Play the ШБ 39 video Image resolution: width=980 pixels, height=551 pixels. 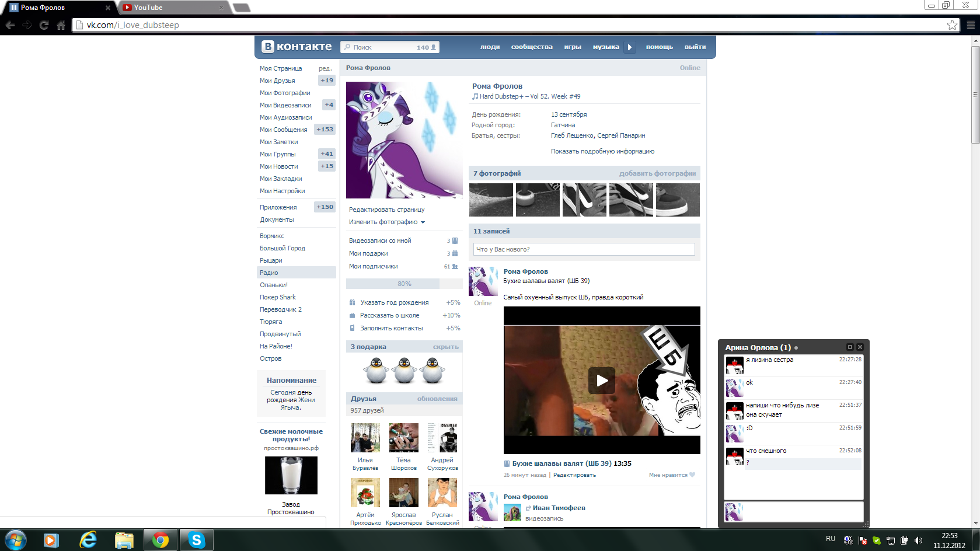(602, 381)
